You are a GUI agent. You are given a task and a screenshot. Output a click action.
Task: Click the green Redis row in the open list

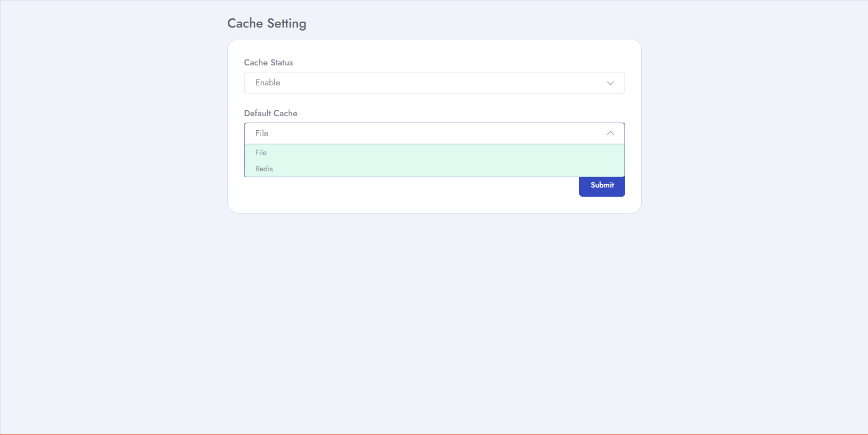[x=435, y=169]
